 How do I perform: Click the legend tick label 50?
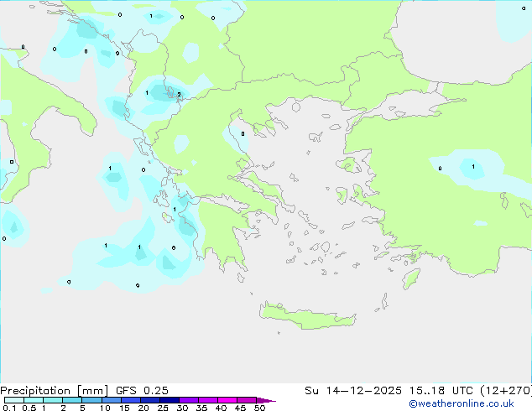point(260,408)
